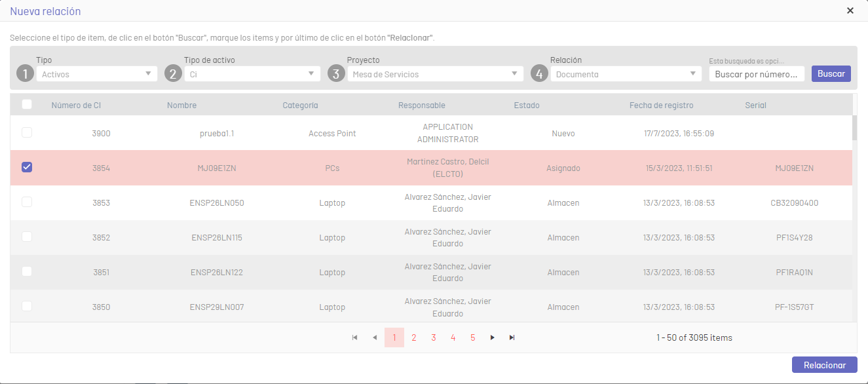Go to the previous results page
The height and width of the screenshot is (384, 868).
click(375, 337)
